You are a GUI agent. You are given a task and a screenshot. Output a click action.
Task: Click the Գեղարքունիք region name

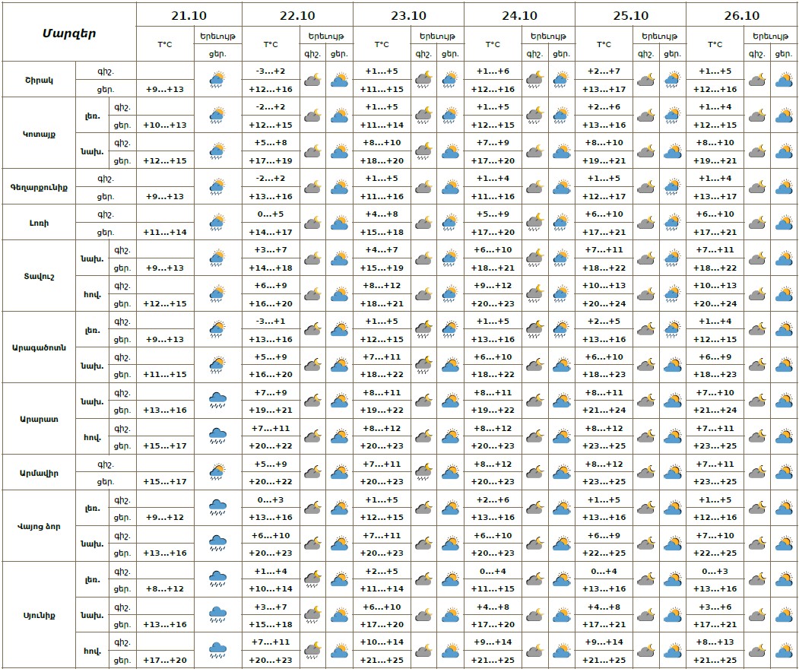[39, 187]
